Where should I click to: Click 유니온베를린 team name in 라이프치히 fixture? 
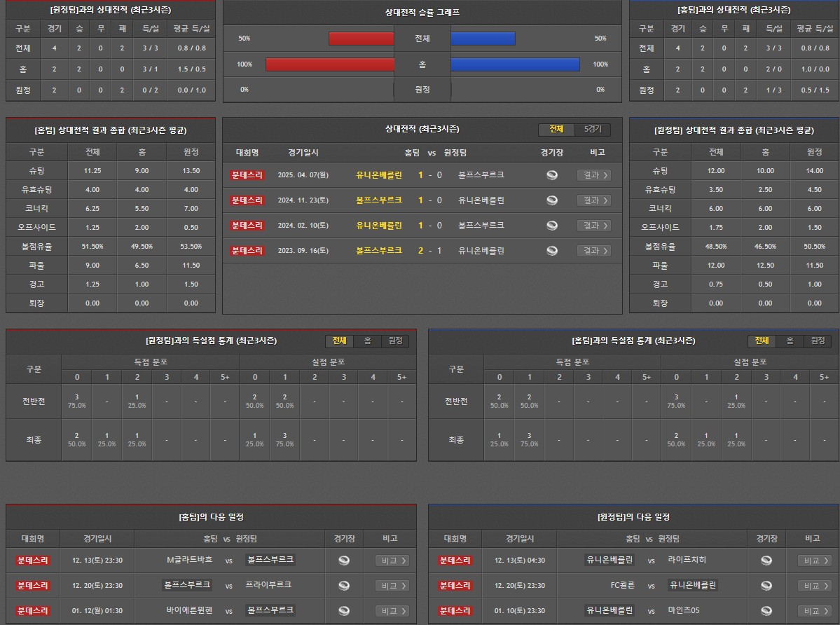[610, 561]
